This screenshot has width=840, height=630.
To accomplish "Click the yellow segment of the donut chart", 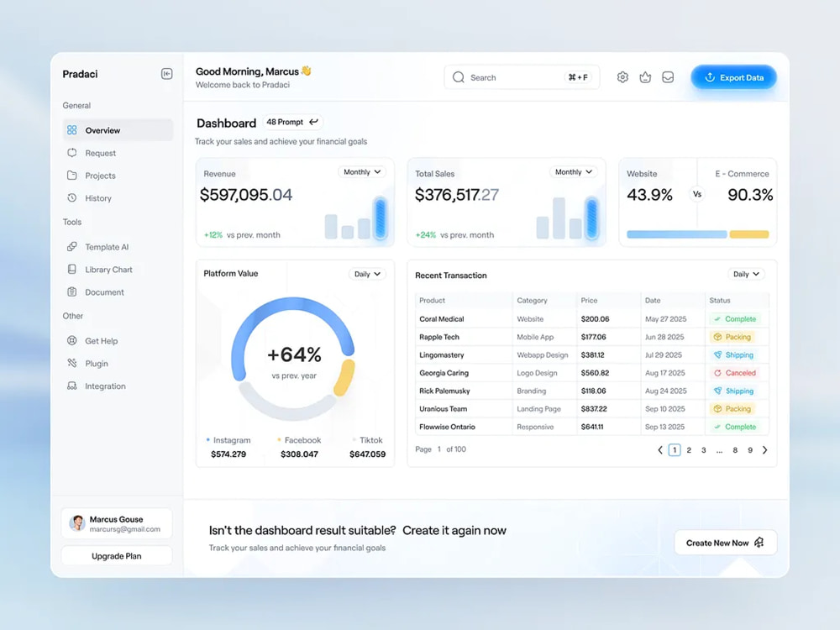I will tap(344, 378).
